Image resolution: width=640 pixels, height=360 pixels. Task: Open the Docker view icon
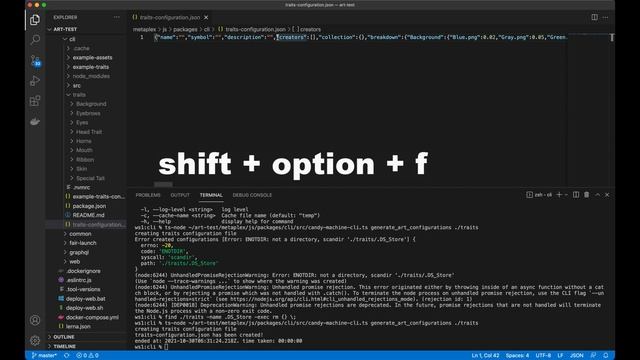(35, 121)
